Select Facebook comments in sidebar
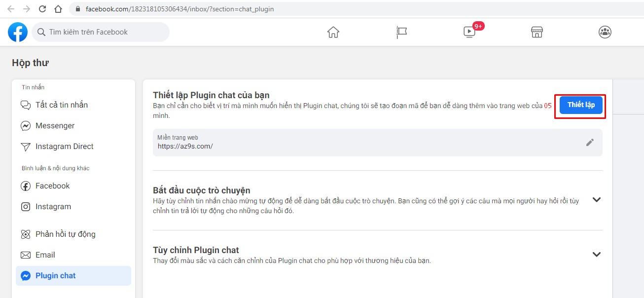Image resolution: width=644 pixels, height=298 pixels. [x=52, y=186]
